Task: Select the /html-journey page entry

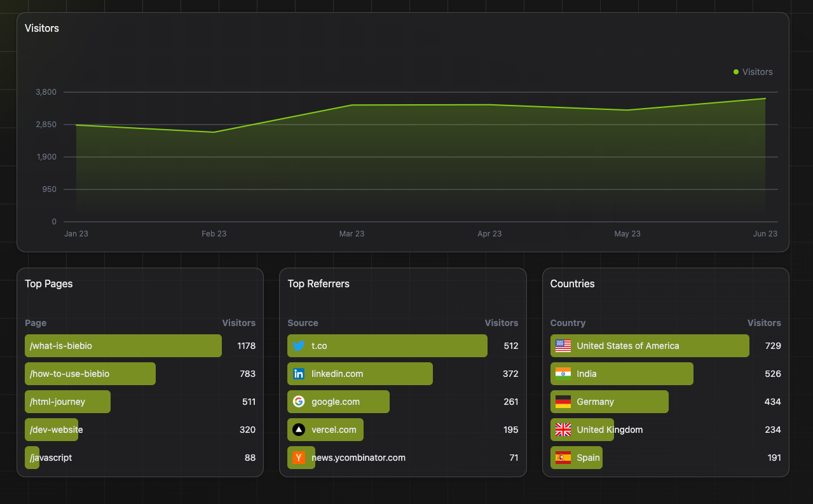Action: click(x=57, y=402)
